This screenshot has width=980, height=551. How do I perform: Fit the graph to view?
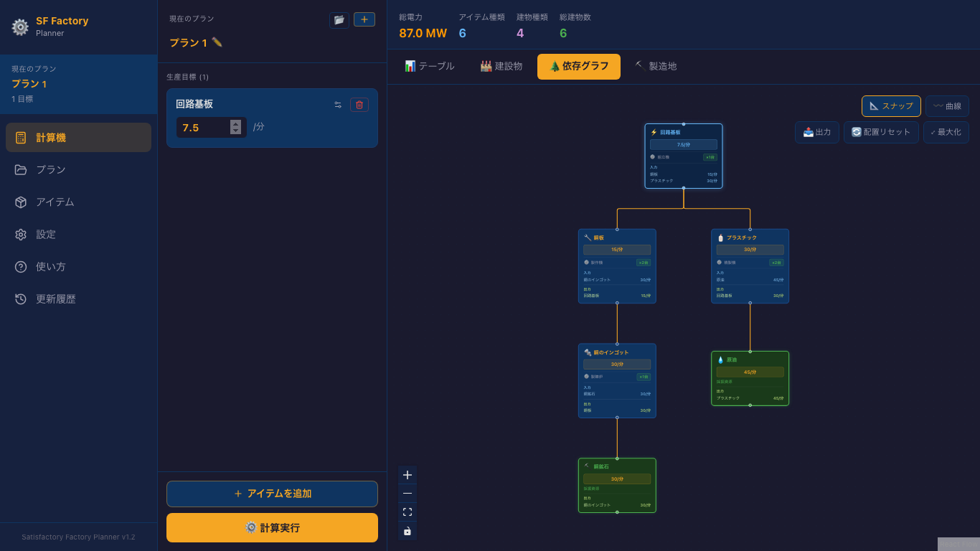(407, 512)
